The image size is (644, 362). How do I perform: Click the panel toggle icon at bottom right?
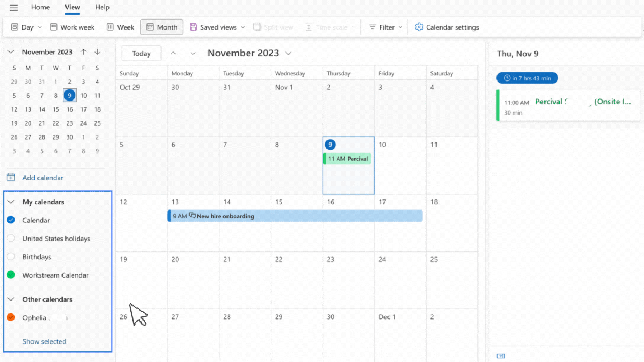[500, 356]
